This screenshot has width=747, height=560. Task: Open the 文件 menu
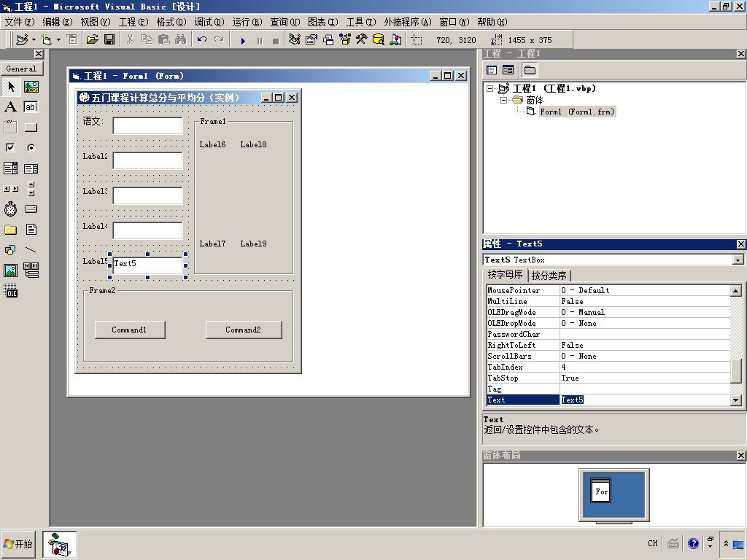[x=20, y=22]
